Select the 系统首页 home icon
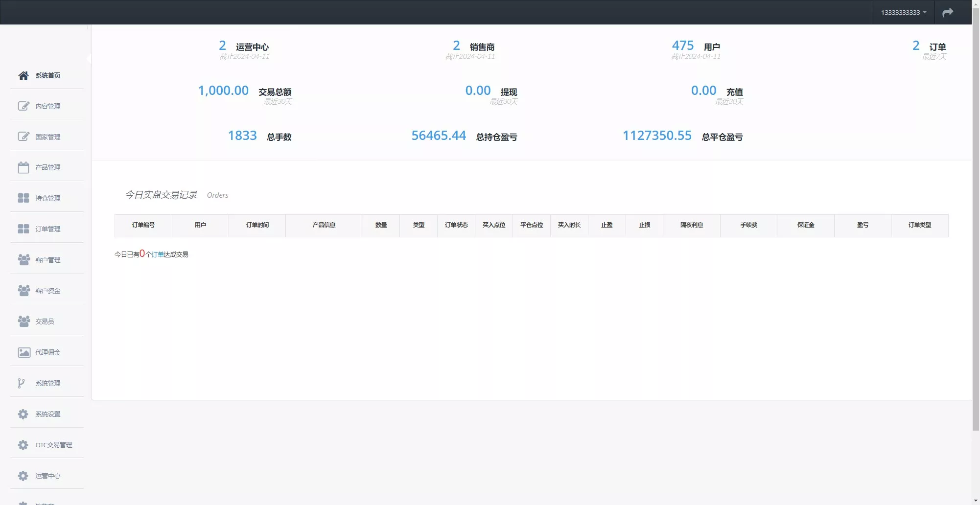The image size is (980, 505). (x=23, y=75)
